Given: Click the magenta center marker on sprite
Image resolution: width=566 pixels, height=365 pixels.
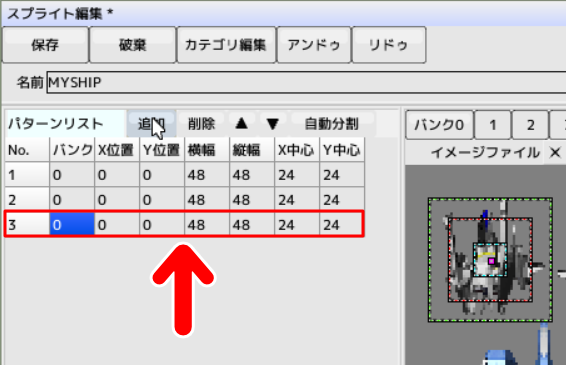Looking at the screenshot, I should pos(491,261).
